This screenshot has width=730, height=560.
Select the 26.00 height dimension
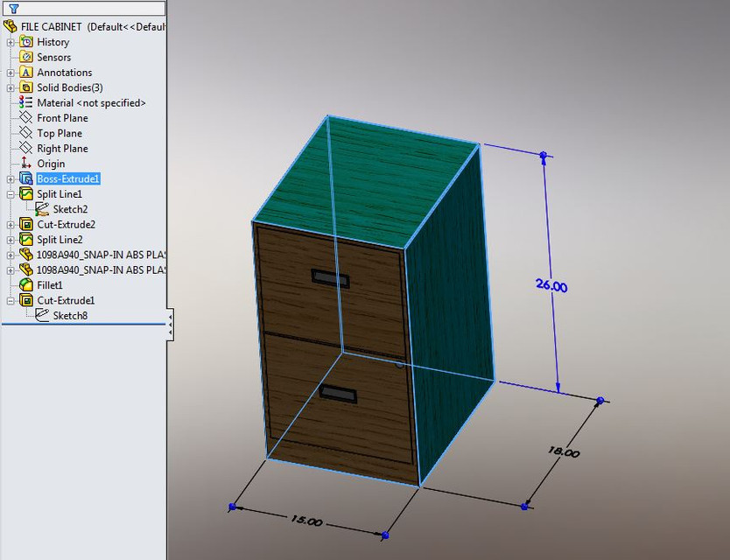point(553,287)
